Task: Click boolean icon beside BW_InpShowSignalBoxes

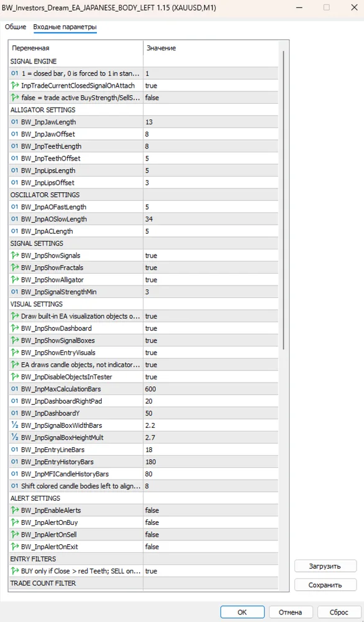Action: click(x=15, y=340)
